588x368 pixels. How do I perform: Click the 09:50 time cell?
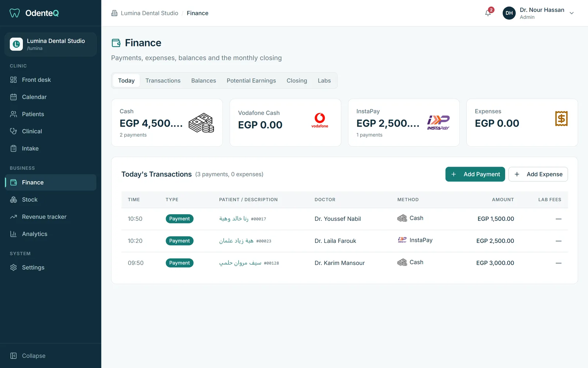click(x=136, y=263)
